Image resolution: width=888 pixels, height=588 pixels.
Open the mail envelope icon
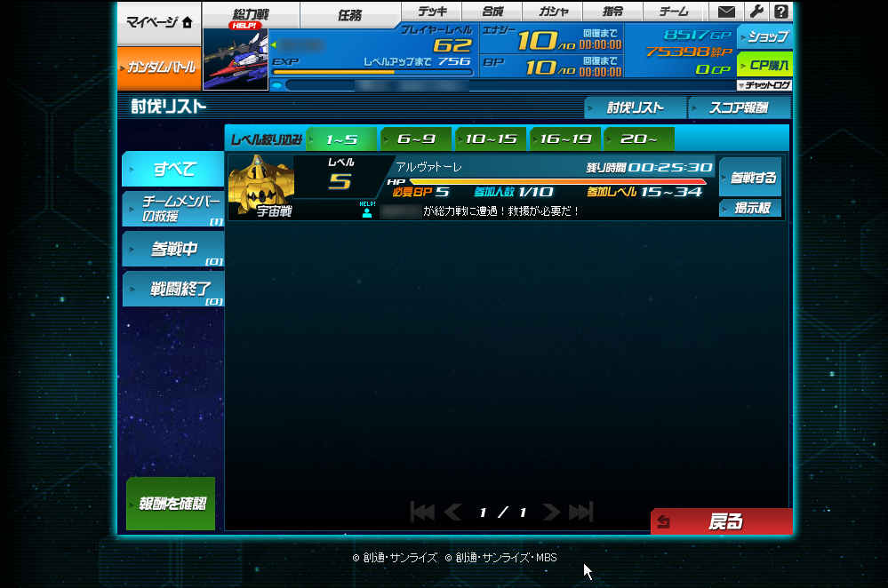[x=726, y=12]
